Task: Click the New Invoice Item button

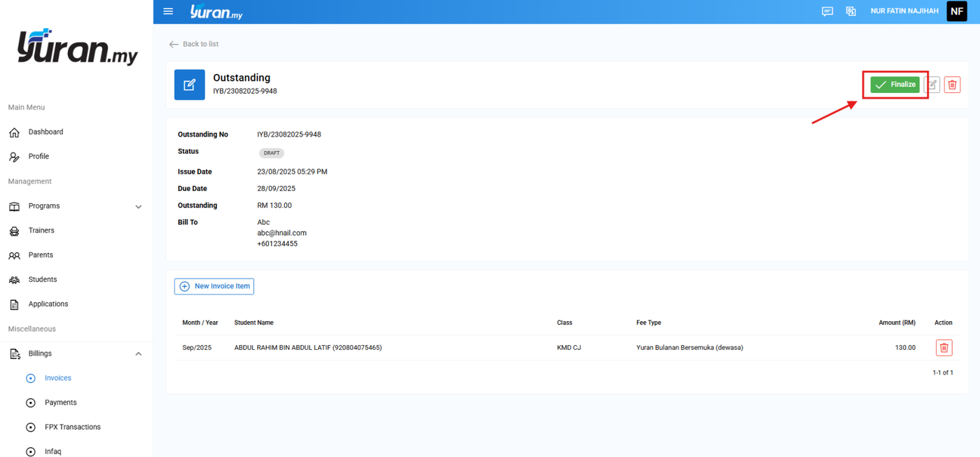Action: [214, 286]
